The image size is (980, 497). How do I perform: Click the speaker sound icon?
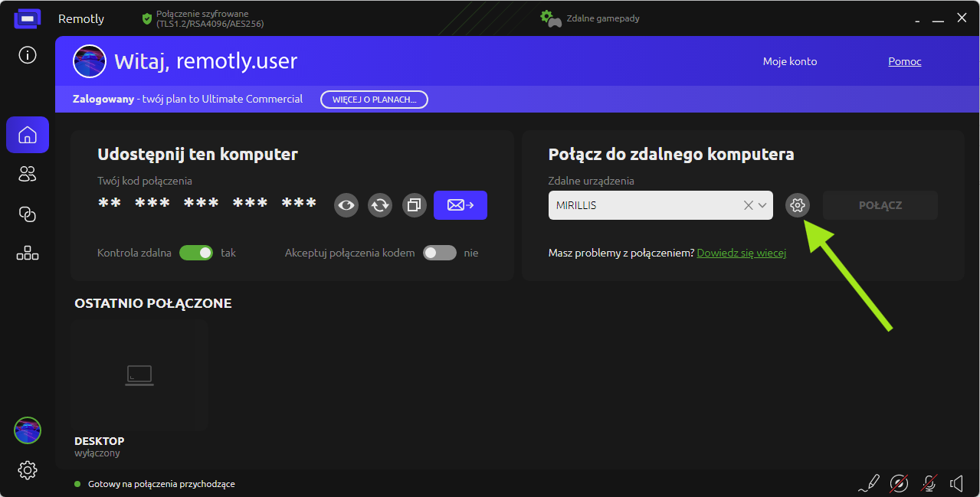(956, 483)
